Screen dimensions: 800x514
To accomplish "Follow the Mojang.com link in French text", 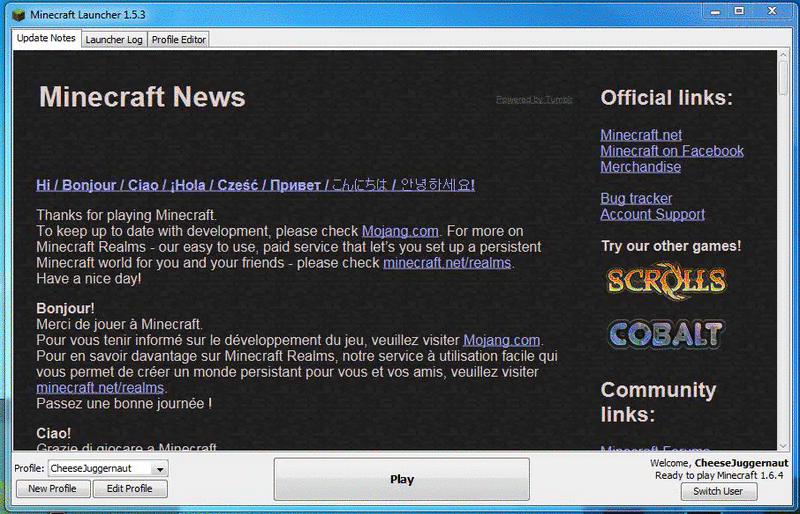I will point(502,340).
